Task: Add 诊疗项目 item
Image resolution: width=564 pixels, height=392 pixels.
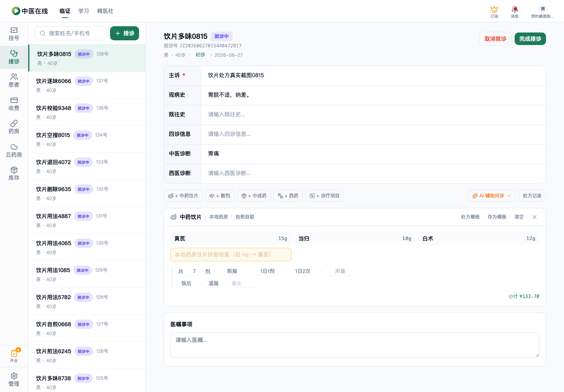Action: tap(324, 196)
